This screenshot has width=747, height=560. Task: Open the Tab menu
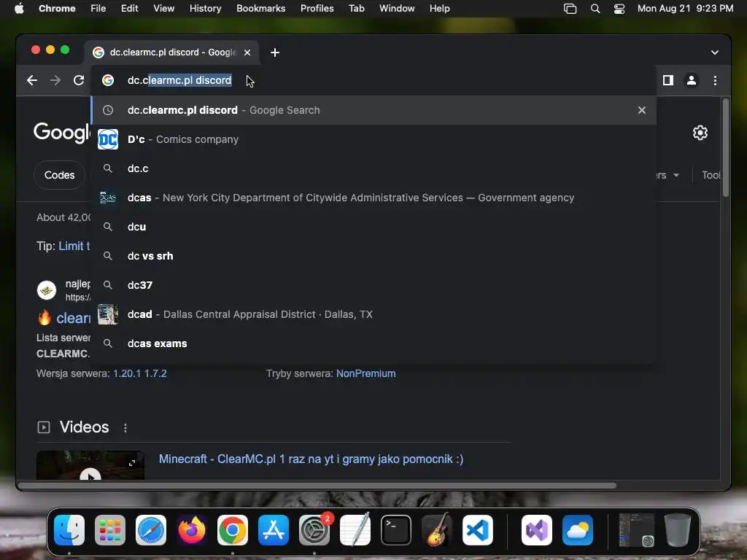356,9
